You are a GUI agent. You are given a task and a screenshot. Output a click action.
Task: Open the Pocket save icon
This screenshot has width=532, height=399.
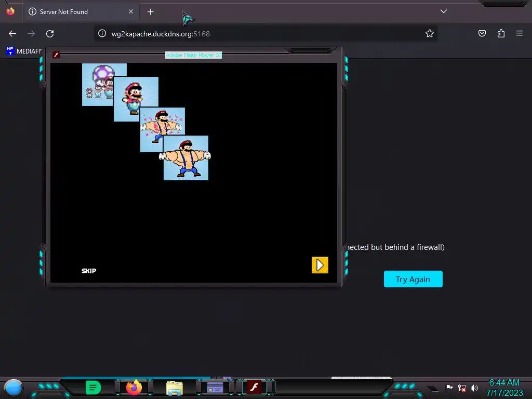click(482, 33)
